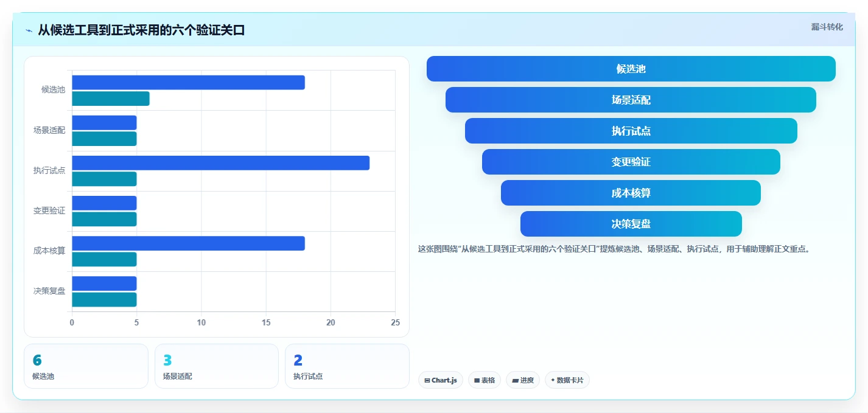Select the 表格 tag

tap(485, 380)
